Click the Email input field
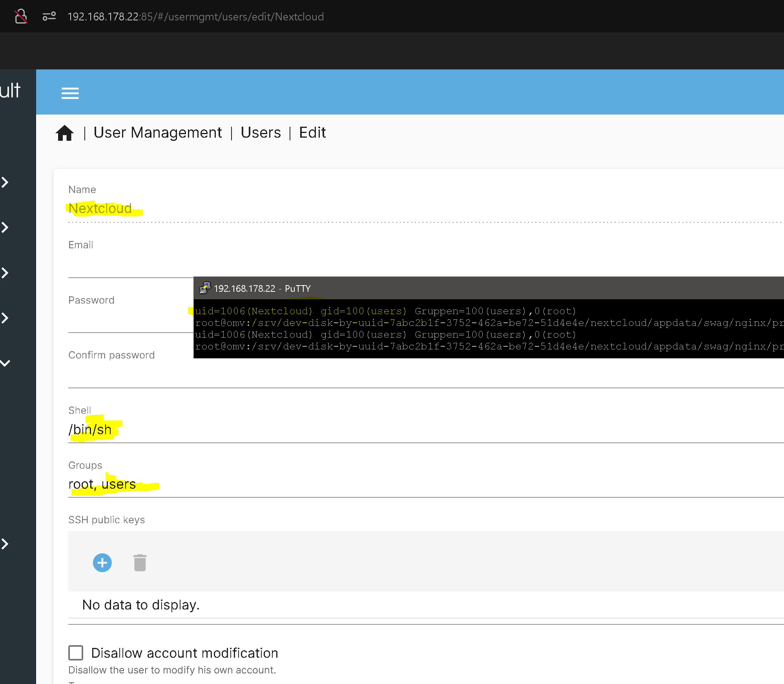Viewport: 784px width, 684px height. (x=129, y=267)
